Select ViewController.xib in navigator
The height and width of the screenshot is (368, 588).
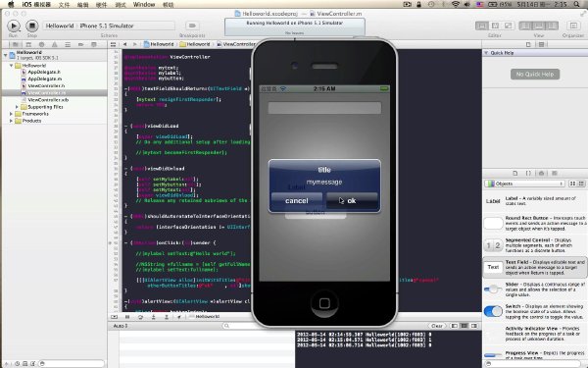pyautogui.click(x=48, y=100)
